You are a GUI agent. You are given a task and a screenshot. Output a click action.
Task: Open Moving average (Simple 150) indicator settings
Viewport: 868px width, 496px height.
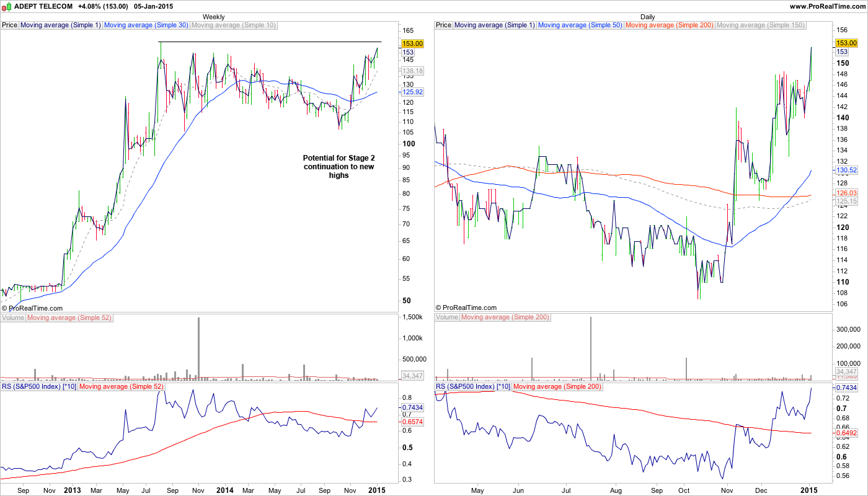(761, 25)
